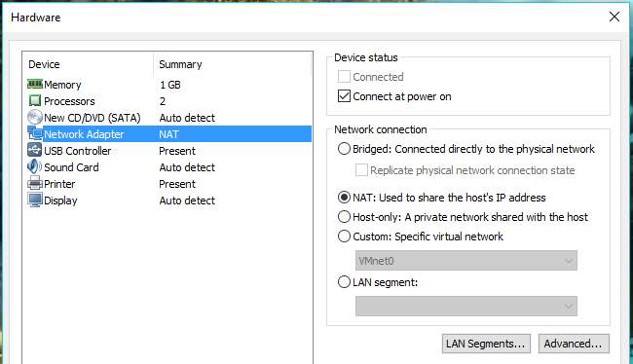Select the Memory row label
This screenshot has height=364, width=633.
[x=62, y=85]
